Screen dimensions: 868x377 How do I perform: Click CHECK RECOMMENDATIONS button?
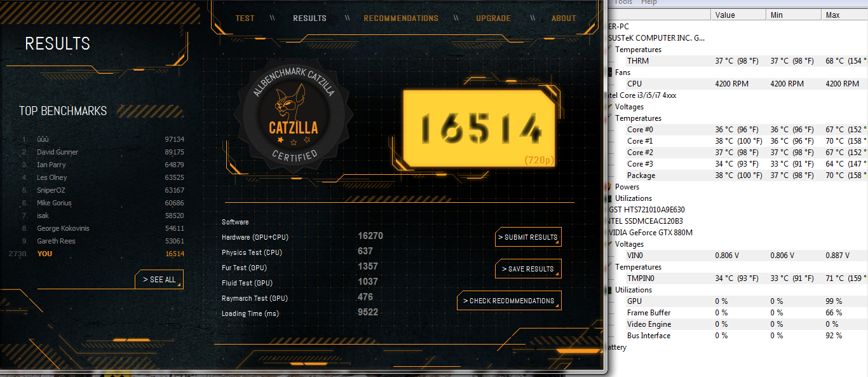coord(509,301)
